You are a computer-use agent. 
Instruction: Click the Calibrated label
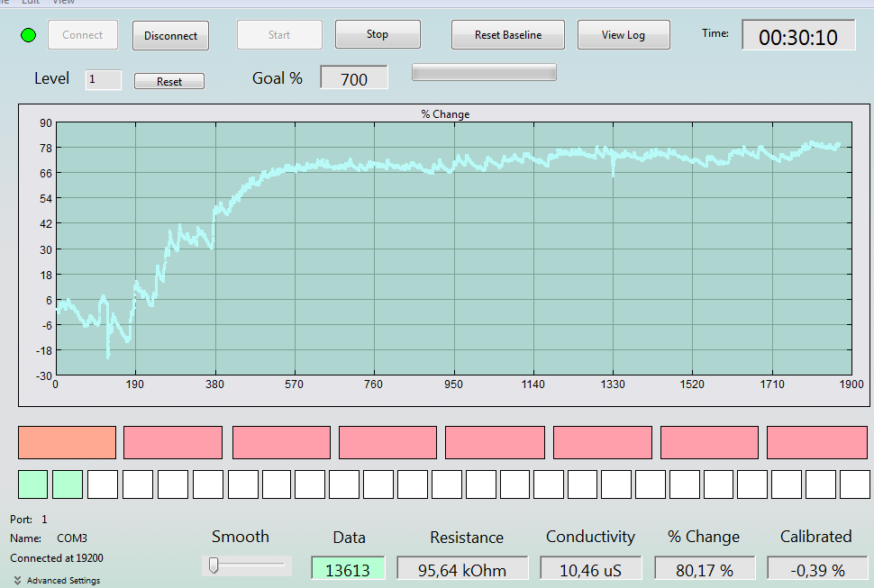tap(815, 536)
